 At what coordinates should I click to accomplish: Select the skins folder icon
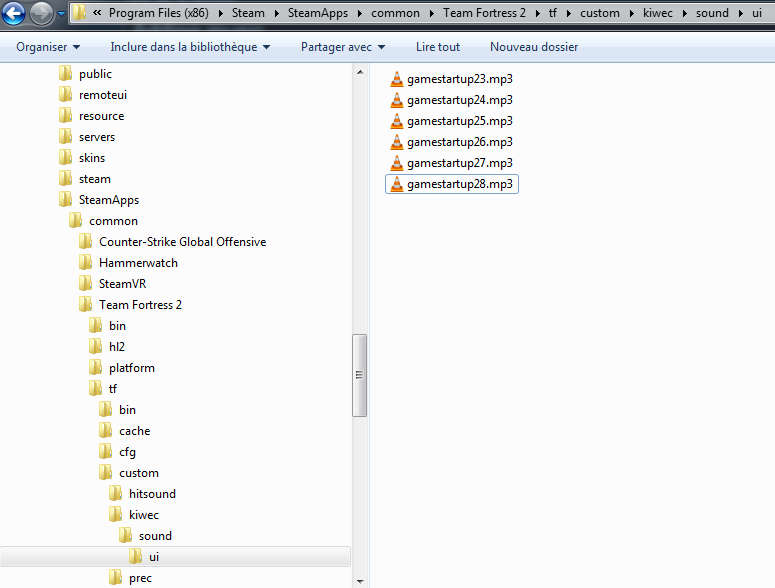tap(65, 158)
